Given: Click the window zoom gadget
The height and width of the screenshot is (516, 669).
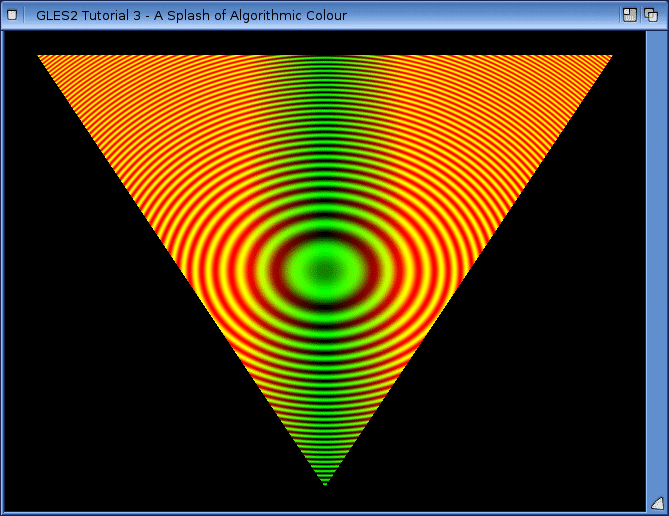Looking at the screenshot, I should [x=630, y=15].
